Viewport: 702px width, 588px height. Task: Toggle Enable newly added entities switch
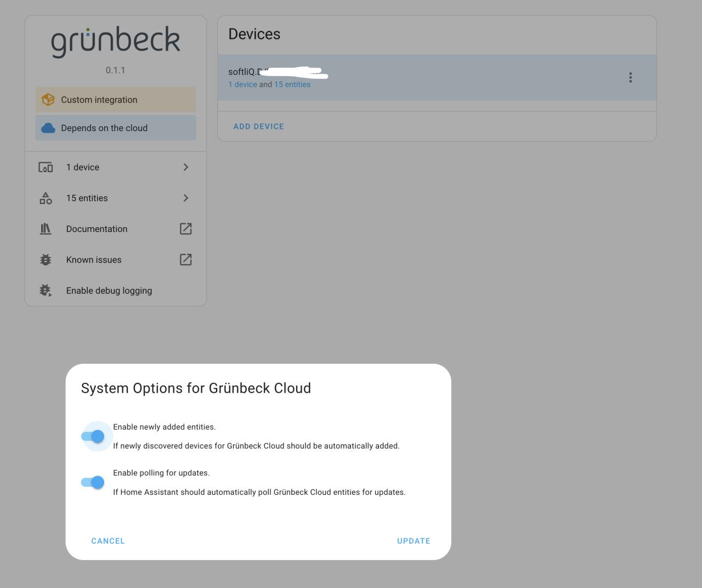93,436
